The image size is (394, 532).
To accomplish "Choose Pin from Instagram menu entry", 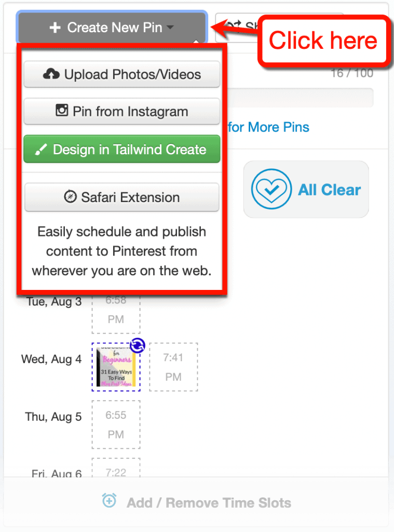I will (x=121, y=111).
